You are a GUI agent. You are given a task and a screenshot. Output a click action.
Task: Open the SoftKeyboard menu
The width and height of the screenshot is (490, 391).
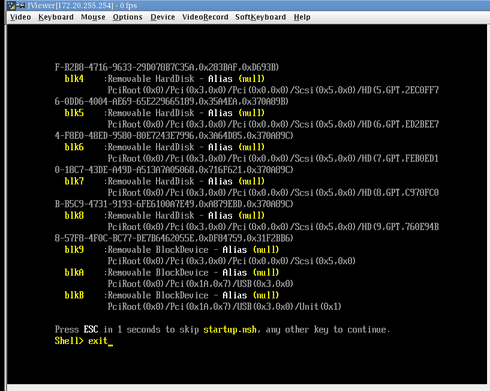click(260, 17)
